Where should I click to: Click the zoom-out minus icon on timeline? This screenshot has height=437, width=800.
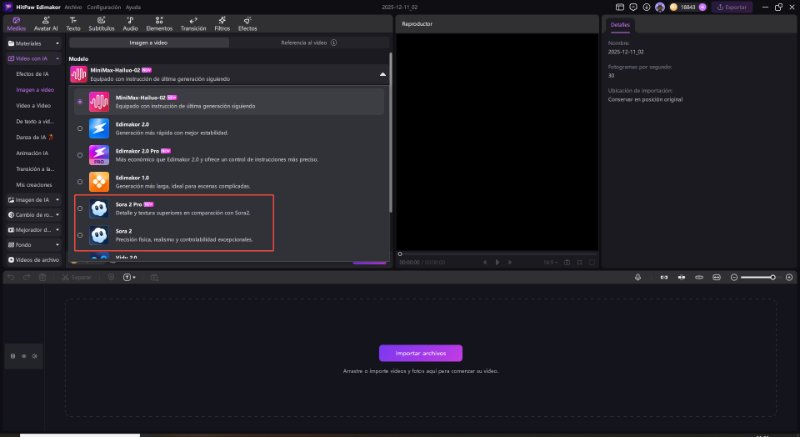pyautogui.click(x=734, y=277)
